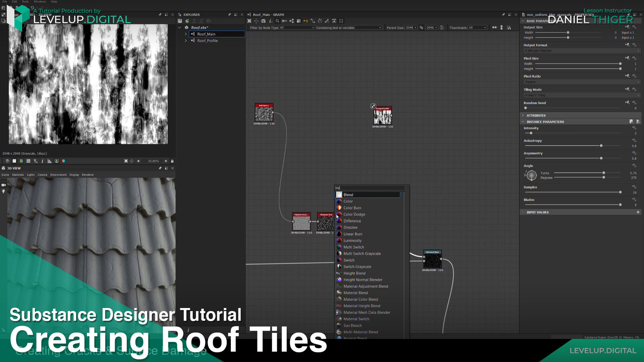
Task: Click the center-view icon in graph toolbar
Action: [256, 21]
